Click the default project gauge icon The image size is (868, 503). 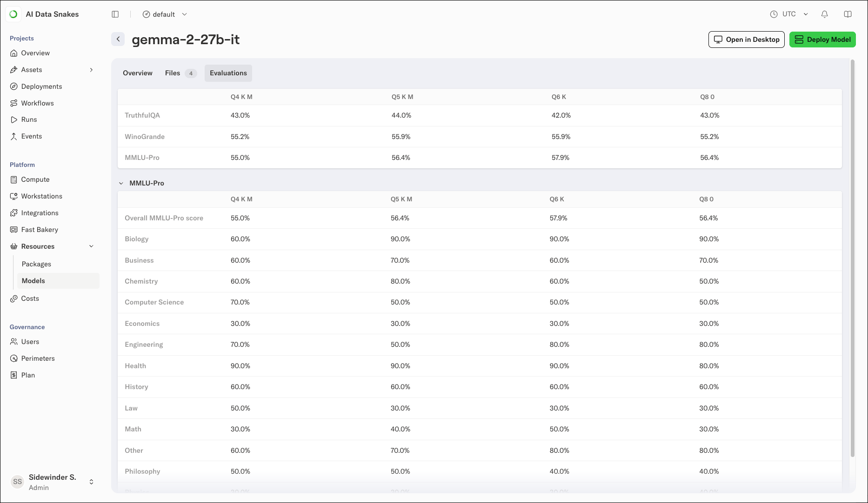pyautogui.click(x=146, y=14)
